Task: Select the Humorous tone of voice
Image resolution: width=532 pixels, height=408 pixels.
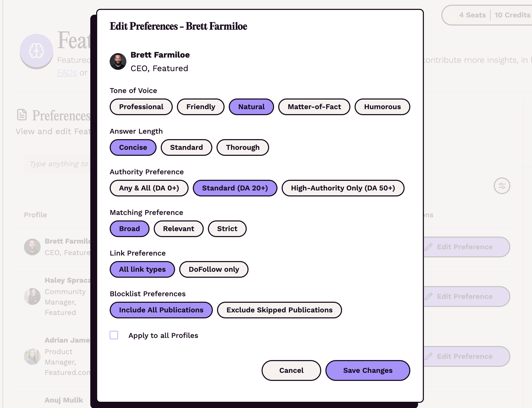Action: [x=382, y=107]
